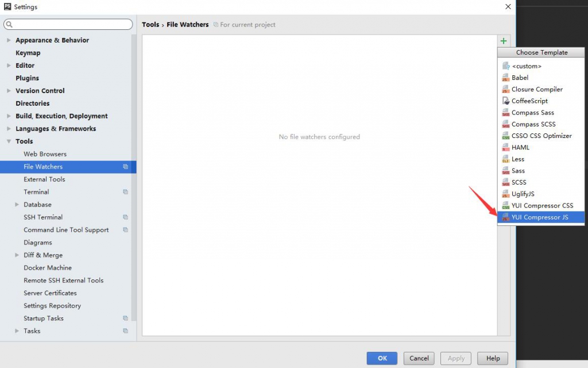The height and width of the screenshot is (368, 588).
Task: Choose the YUI Compressor CSS template
Action: [x=541, y=206]
